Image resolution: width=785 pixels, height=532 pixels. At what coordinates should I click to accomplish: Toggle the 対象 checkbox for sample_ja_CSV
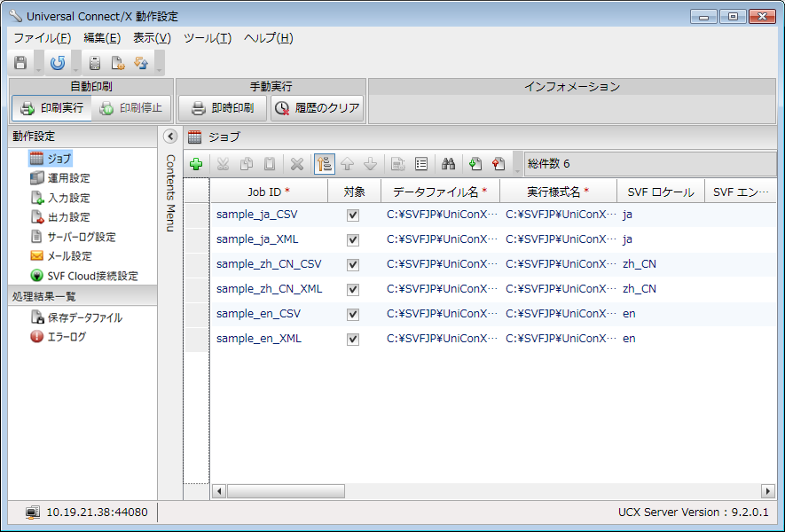pos(353,215)
